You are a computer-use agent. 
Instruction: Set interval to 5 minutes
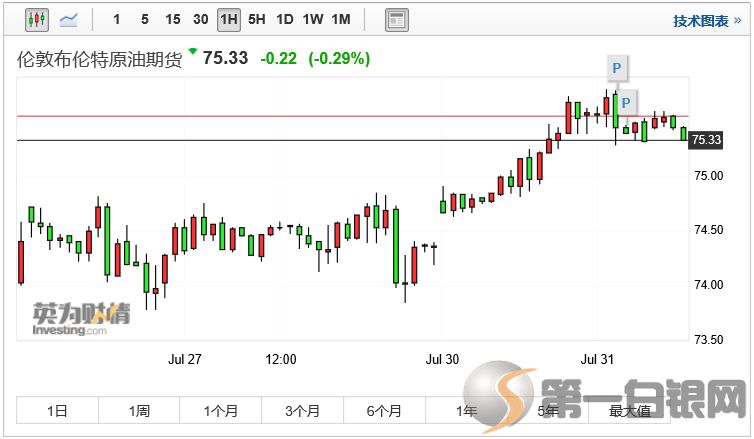click(x=145, y=20)
